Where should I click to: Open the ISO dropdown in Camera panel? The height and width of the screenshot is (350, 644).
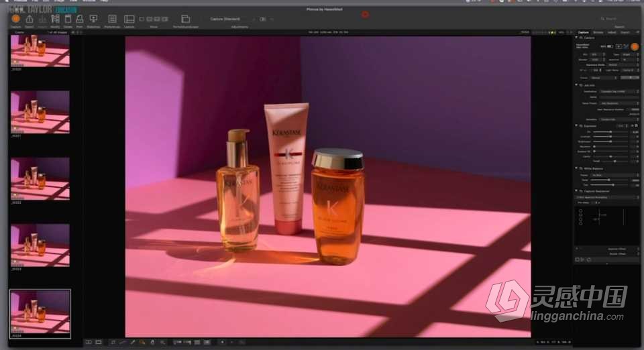pos(597,54)
